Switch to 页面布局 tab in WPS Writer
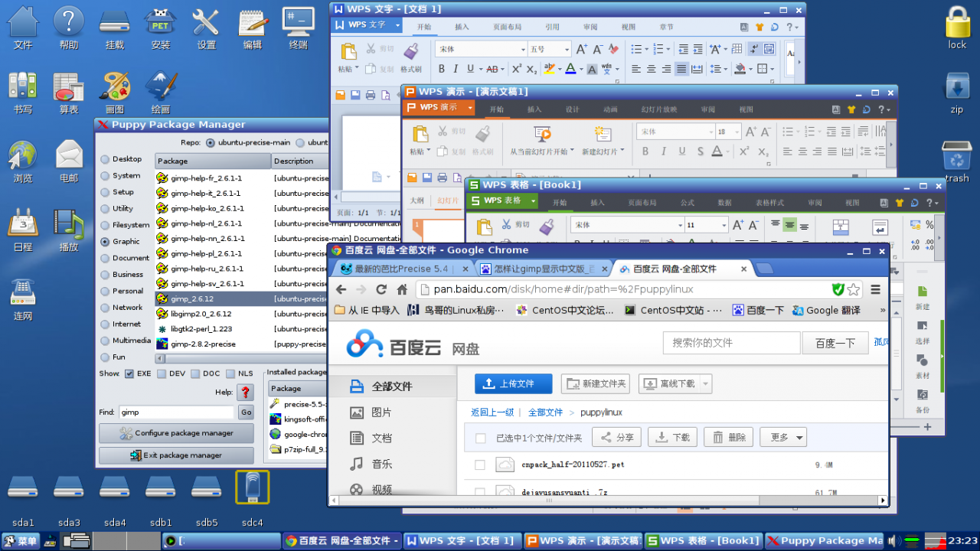 (507, 27)
